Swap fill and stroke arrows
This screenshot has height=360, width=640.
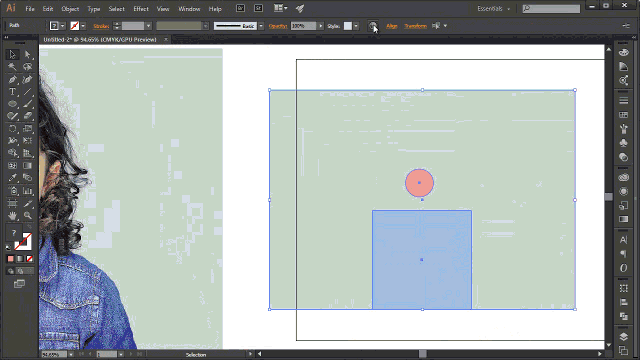pos(29,227)
